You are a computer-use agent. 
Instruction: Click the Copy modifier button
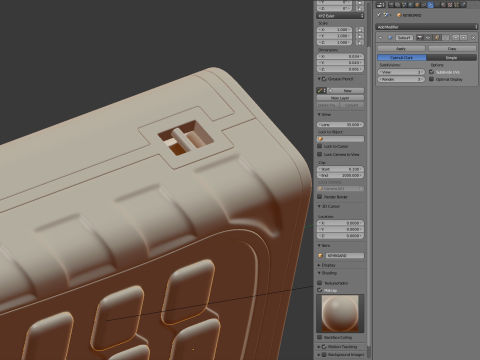pos(452,49)
